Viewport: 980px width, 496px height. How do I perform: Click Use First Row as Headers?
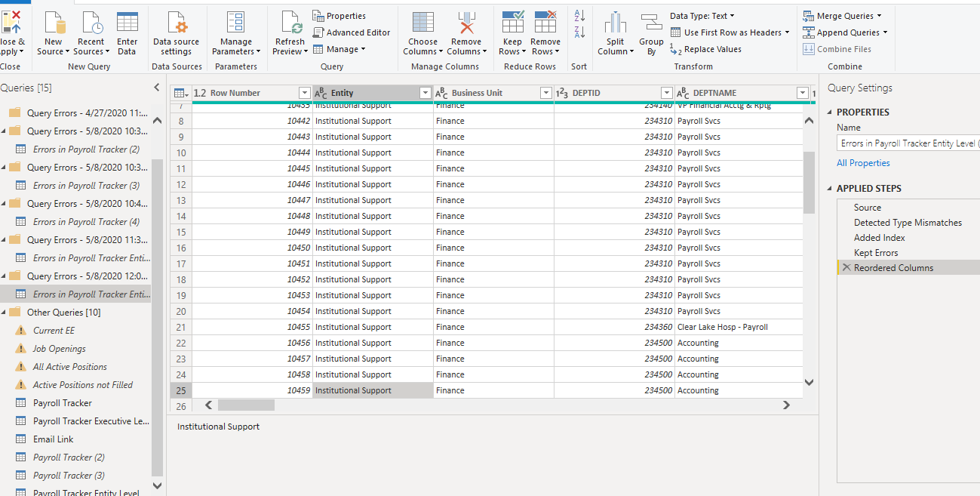pos(730,32)
